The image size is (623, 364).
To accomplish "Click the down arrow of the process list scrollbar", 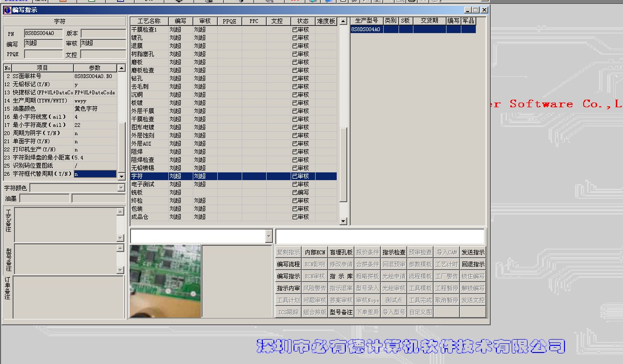I will pos(343,221).
